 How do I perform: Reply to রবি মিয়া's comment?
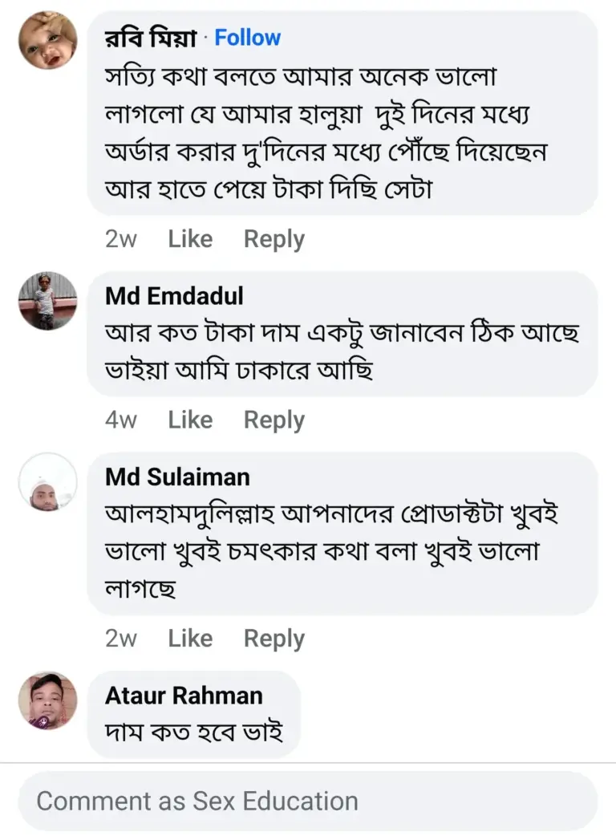click(274, 239)
